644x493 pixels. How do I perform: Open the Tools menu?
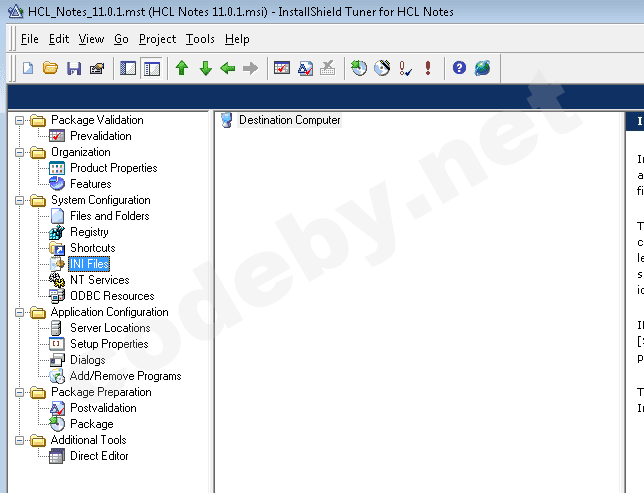(200, 39)
